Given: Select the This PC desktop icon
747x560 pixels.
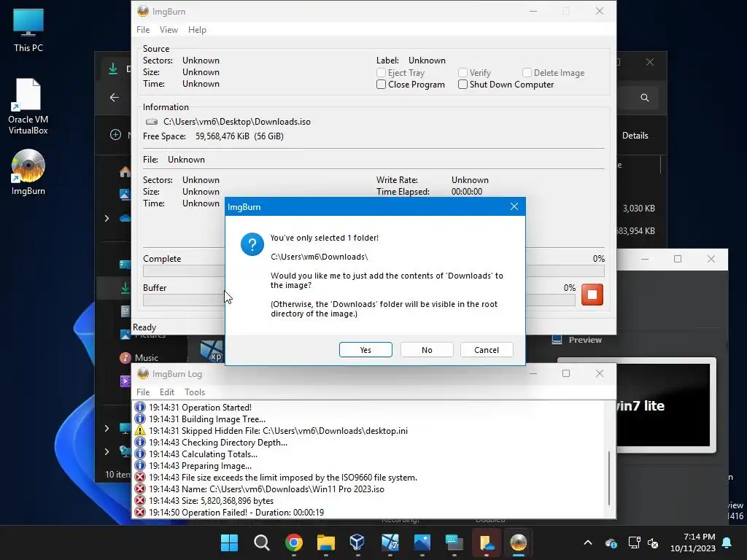Looking at the screenshot, I should point(28,30).
